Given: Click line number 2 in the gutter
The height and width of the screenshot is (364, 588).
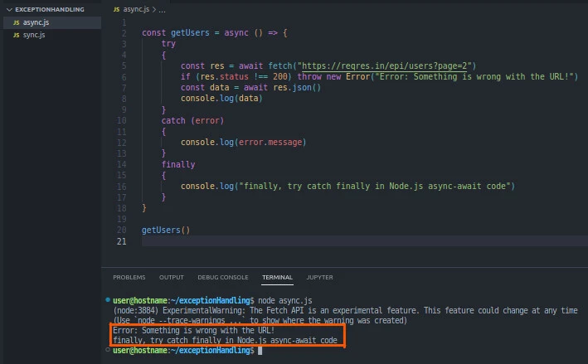Looking at the screenshot, I should coord(124,32).
